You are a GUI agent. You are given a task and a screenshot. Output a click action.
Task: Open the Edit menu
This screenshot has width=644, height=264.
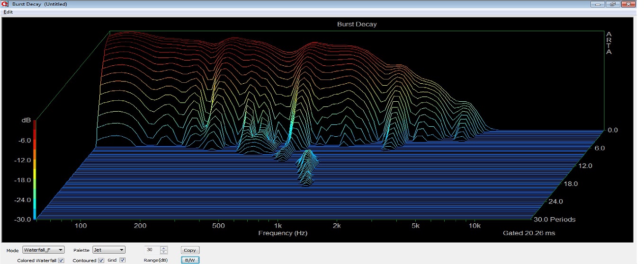tap(8, 12)
